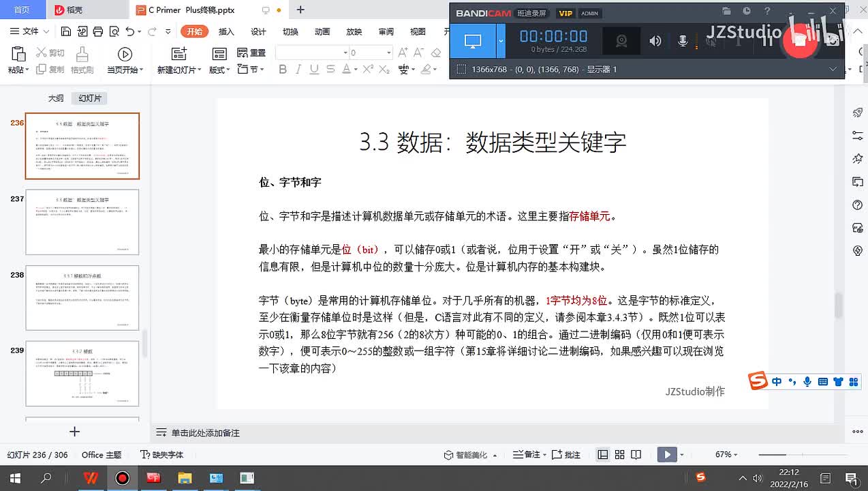
Task: Decrease font size with A- icon
Action: [420, 53]
